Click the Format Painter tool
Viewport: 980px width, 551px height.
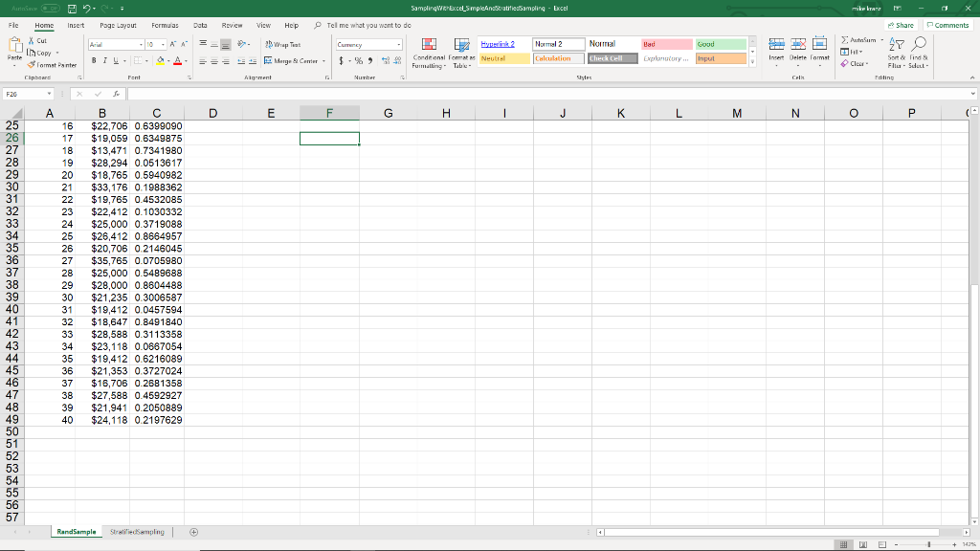click(x=52, y=65)
